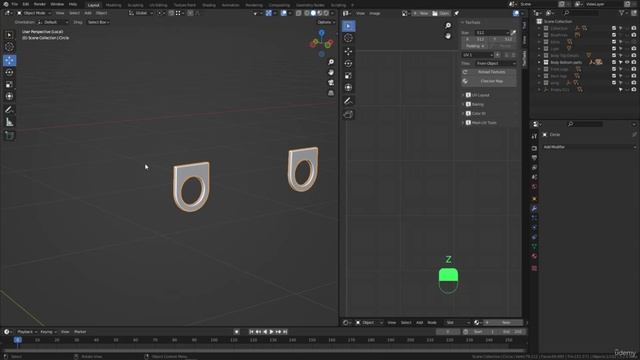Select the Scale tool in 3D viewport
Image resolution: width=640 pixels, height=360 pixels.
(x=9, y=84)
